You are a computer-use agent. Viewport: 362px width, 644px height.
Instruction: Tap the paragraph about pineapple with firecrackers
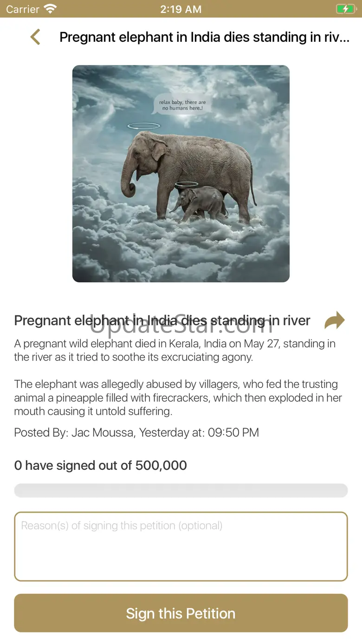point(178,398)
